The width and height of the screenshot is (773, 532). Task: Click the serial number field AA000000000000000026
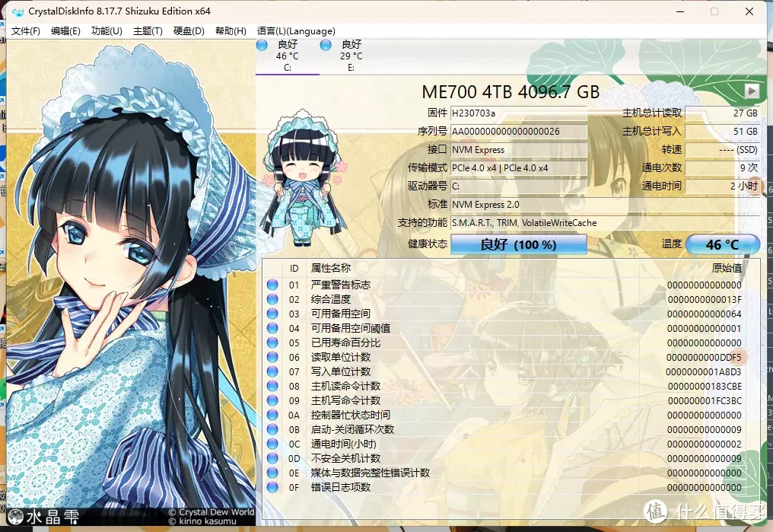coord(519,132)
